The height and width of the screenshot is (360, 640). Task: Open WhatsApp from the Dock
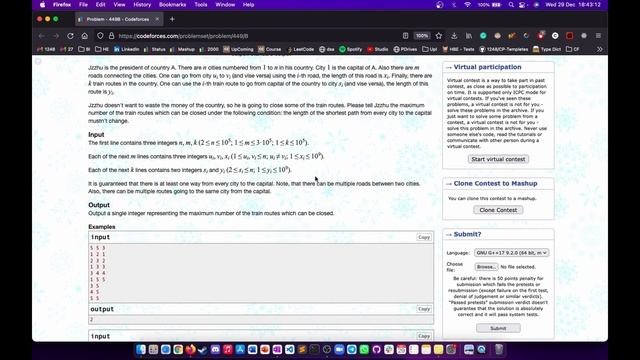tap(364, 349)
